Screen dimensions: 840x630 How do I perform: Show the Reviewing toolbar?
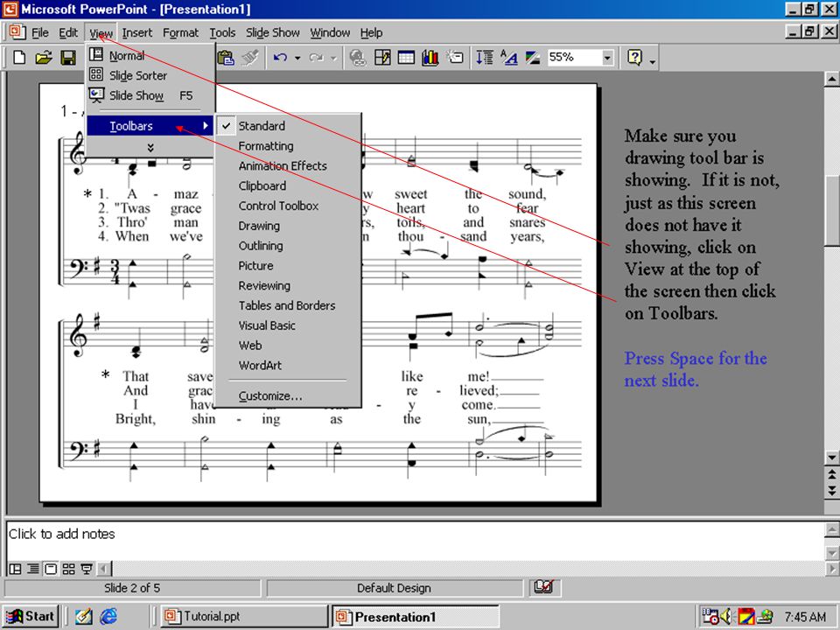click(x=288, y=285)
